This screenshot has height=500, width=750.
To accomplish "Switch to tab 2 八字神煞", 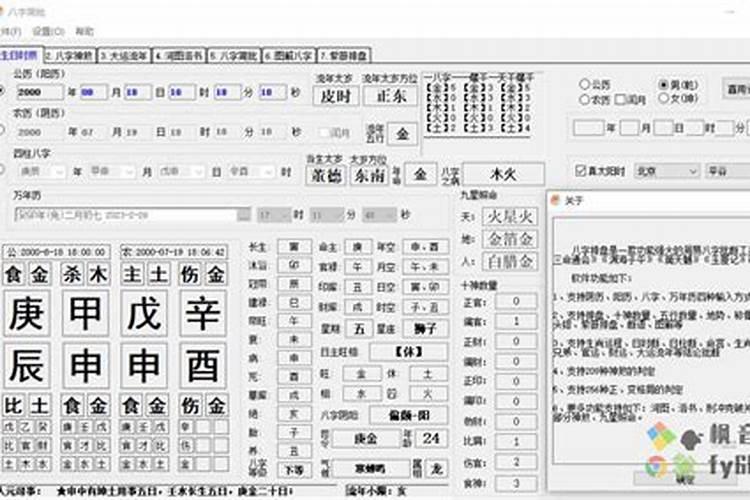I will 70,56.
